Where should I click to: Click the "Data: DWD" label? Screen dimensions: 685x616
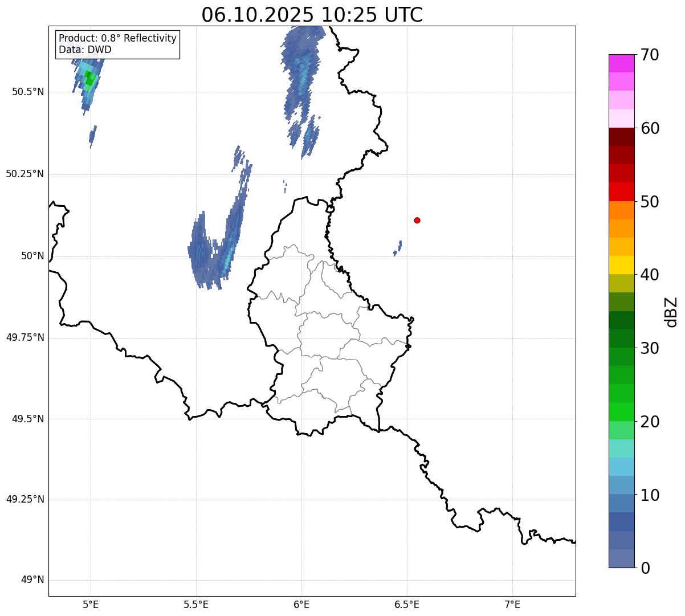[x=85, y=50]
